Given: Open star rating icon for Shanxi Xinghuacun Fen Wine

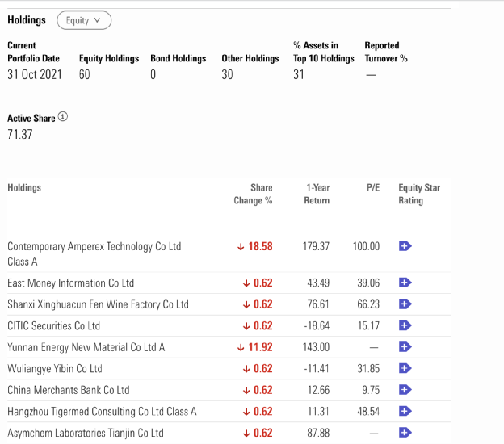Looking at the screenshot, I should tap(405, 304).
